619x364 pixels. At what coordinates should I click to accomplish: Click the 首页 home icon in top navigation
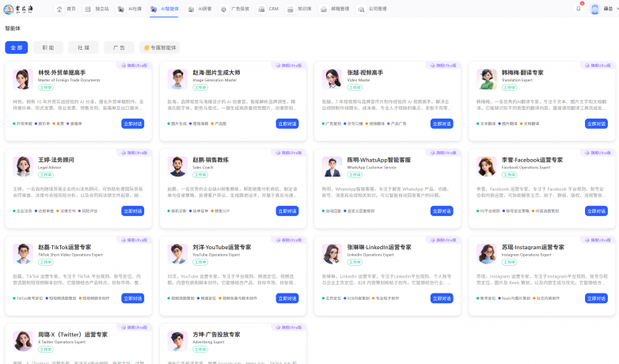point(59,9)
